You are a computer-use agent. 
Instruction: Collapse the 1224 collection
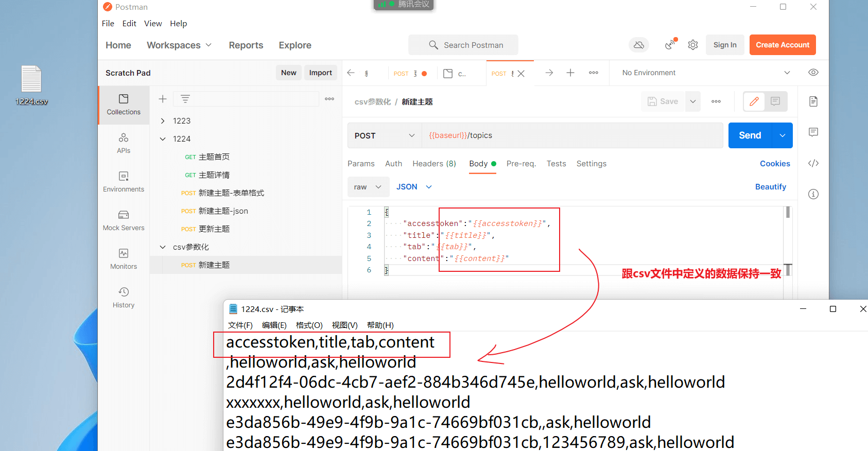163,139
